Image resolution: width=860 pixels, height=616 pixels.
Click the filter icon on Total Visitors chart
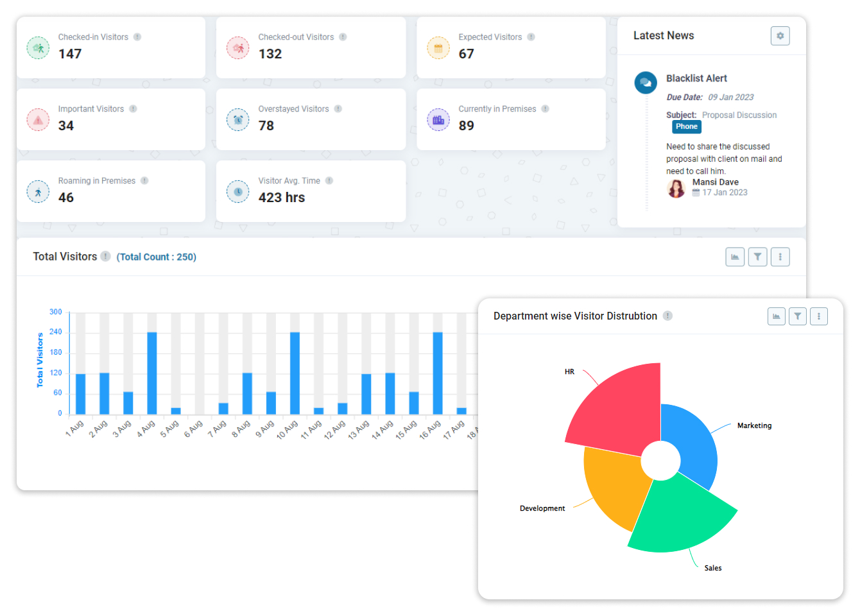point(757,257)
